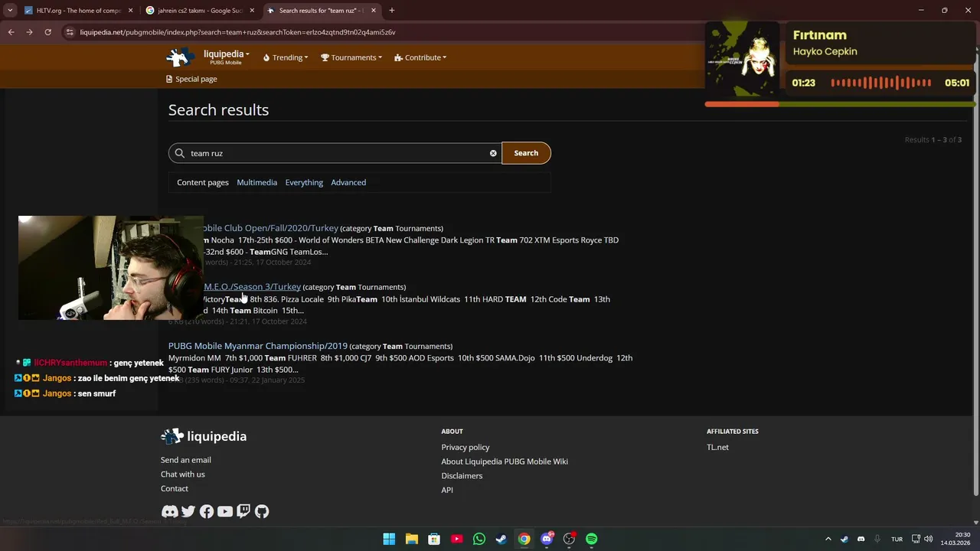Open WhatsApp from the taskbar
Image resolution: width=980 pixels, height=551 pixels.
(x=479, y=539)
